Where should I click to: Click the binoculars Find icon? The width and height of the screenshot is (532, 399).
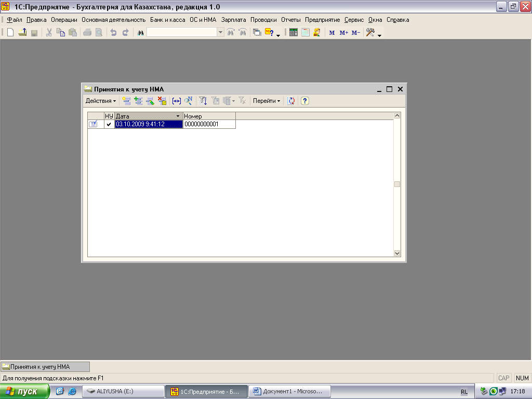(x=140, y=33)
